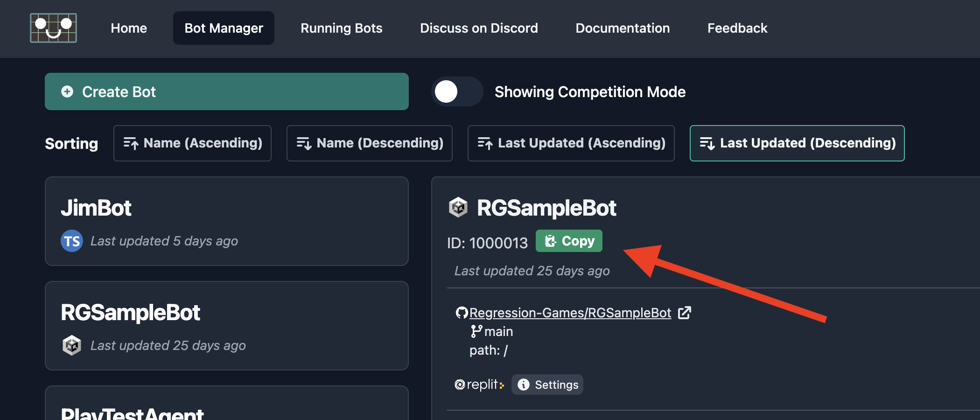The height and width of the screenshot is (420, 980).
Task: Click the Showing Competition Mode label
Action: pyautogui.click(x=590, y=92)
